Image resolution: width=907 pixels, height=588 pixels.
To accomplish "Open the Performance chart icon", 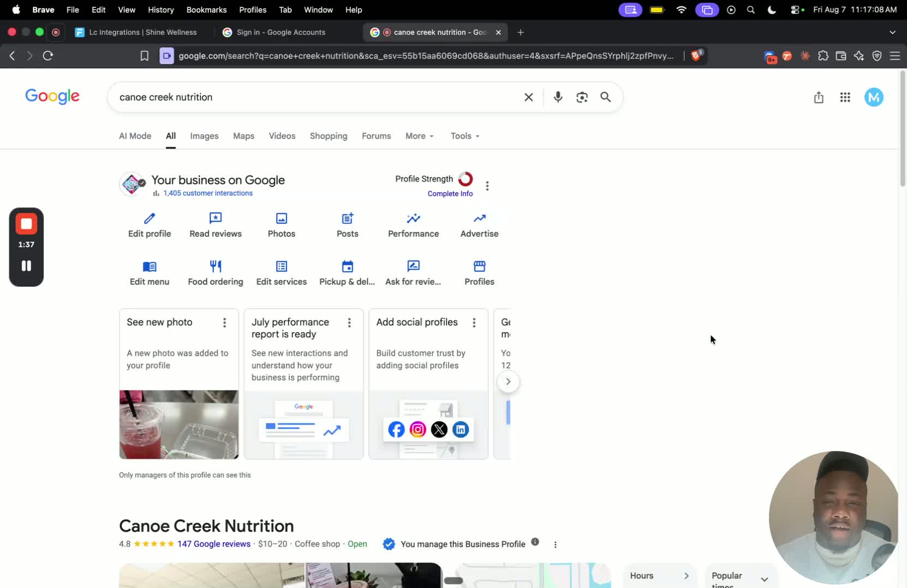I will pyautogui.click(x=414, y=219).
